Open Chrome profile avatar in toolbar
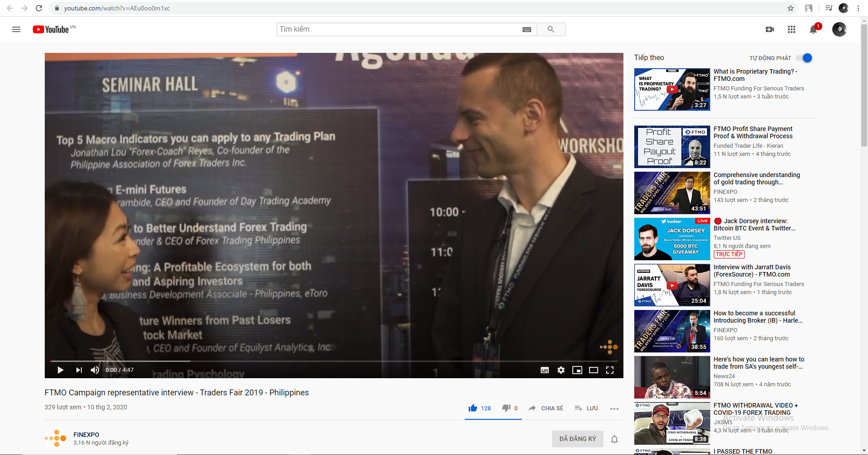The width and height of the screenshot is (868, 455). (x=843, y=8)
